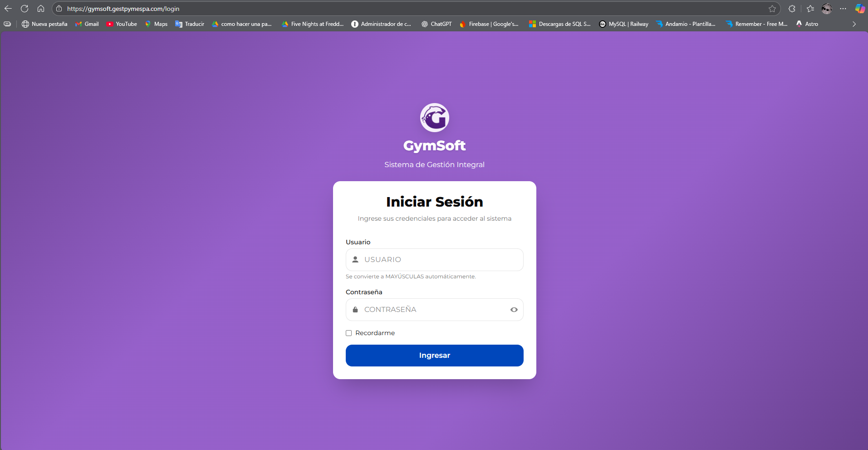Open the Gmail bookmark
The width and height of the screenshot is (868, 450).
click(x=87, y=24)
